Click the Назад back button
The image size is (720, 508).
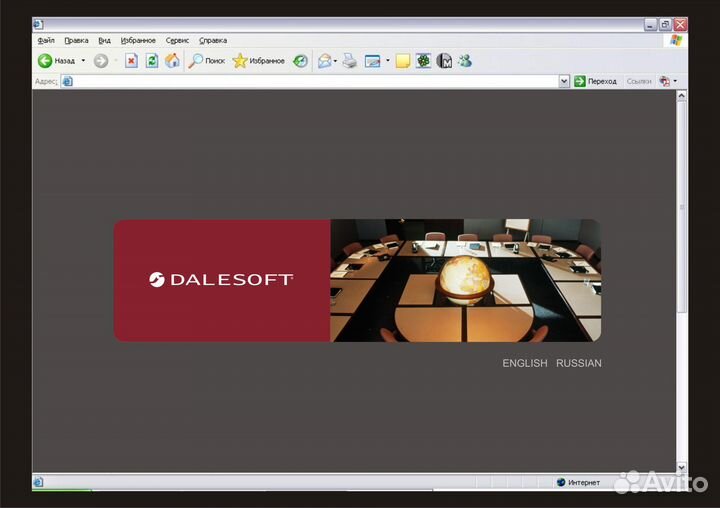56,61
